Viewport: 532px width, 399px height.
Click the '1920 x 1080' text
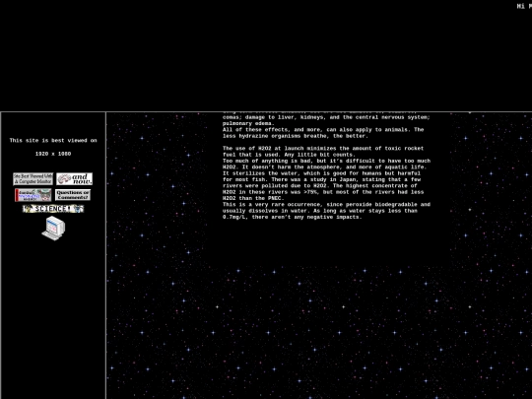53,154
